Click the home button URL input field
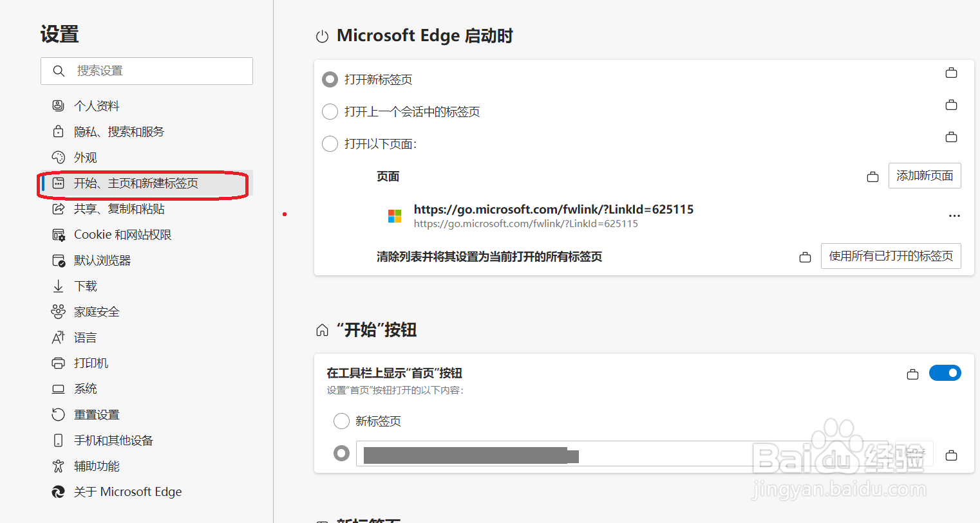 pyautogui.click(x=622, y=454)
